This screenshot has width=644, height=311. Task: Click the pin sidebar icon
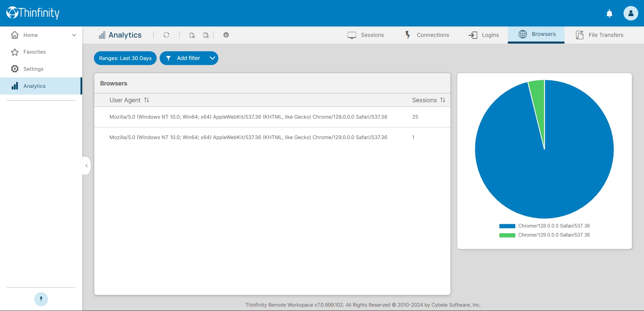tap(41, 299)
